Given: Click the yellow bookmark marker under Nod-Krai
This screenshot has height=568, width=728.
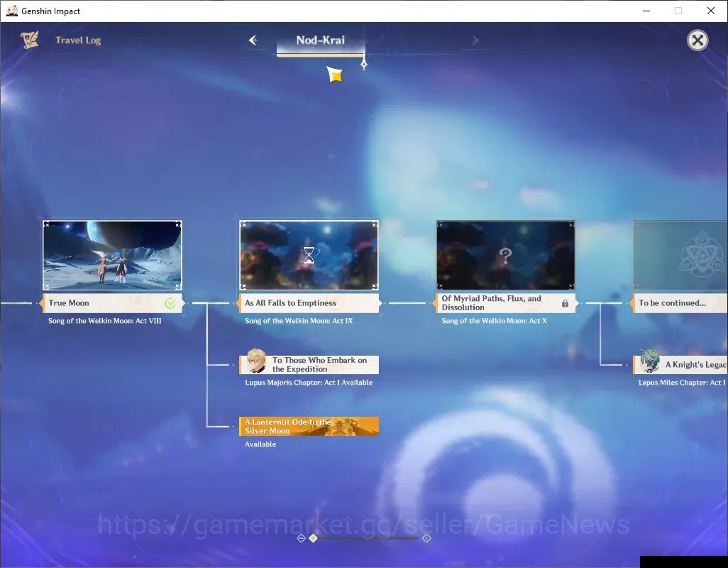Looking at the screenshot, I should [x=335, y=75].
